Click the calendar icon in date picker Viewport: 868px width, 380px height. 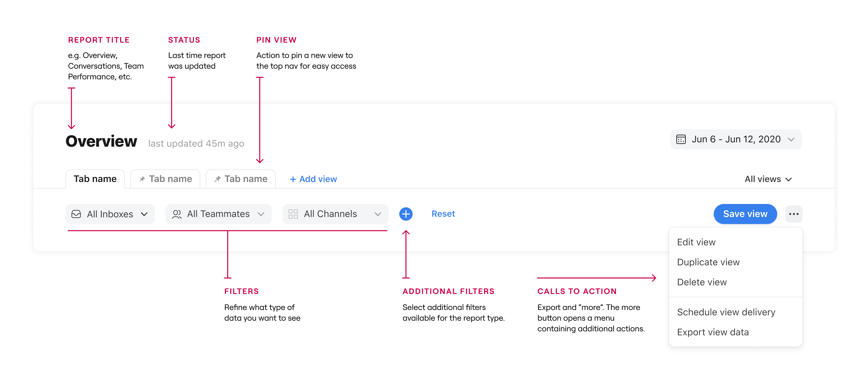681,139
